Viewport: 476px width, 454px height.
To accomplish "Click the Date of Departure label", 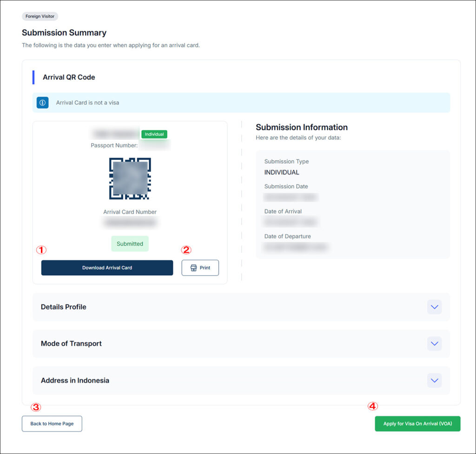I will [x=287, y=236].
